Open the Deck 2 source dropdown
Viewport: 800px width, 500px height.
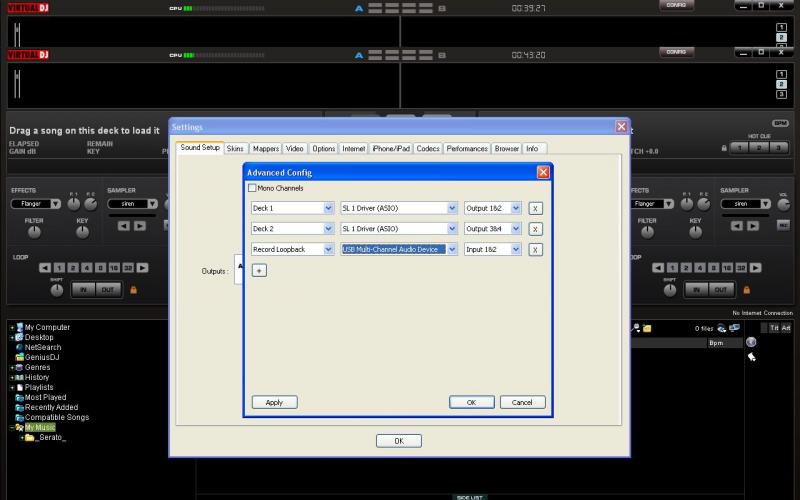(328, 229)
